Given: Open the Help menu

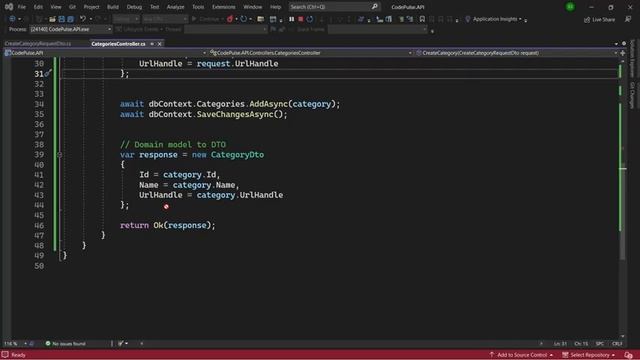Looking at the screenshot, I should [276, 7].
